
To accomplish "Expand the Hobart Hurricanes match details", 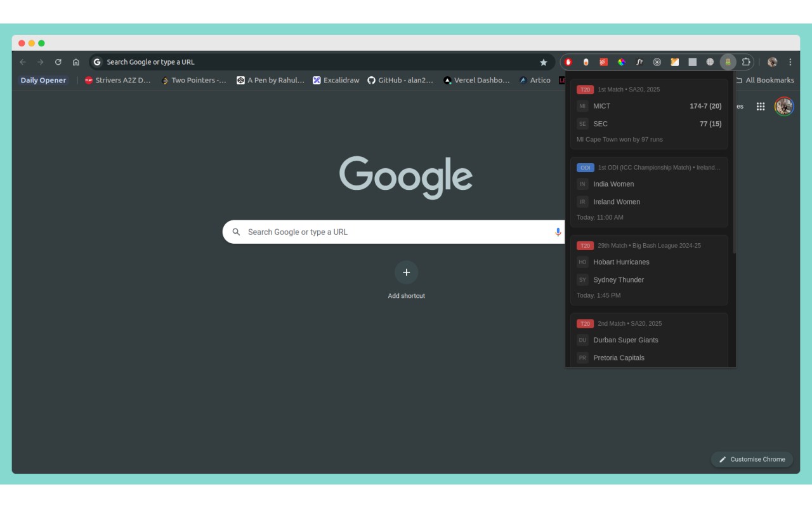I will coord(649,270).
